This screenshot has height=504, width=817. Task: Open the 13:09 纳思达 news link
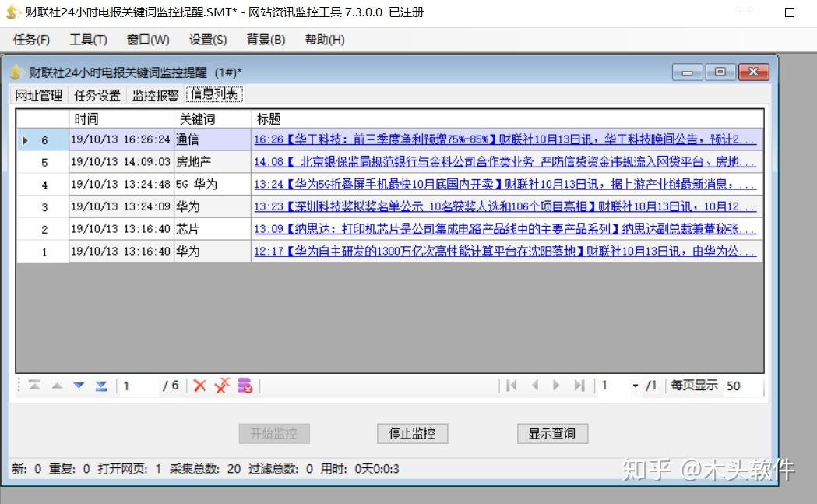pos(505,229)
